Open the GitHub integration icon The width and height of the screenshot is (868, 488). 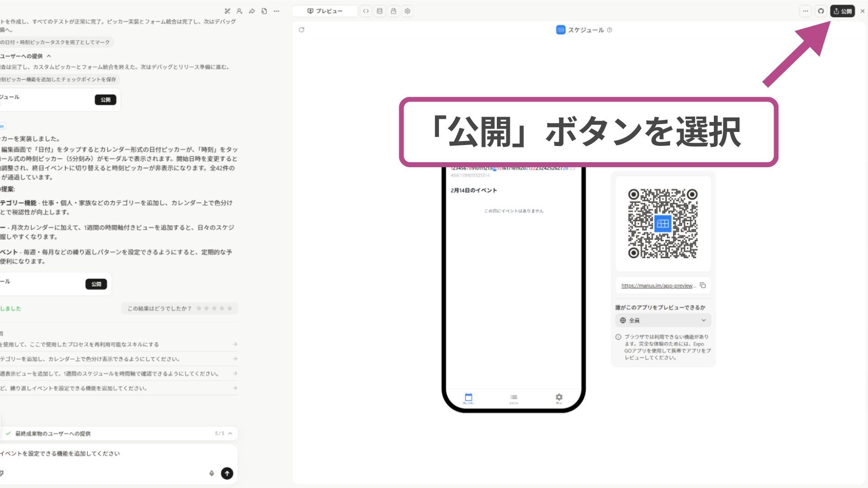point(821,11)
